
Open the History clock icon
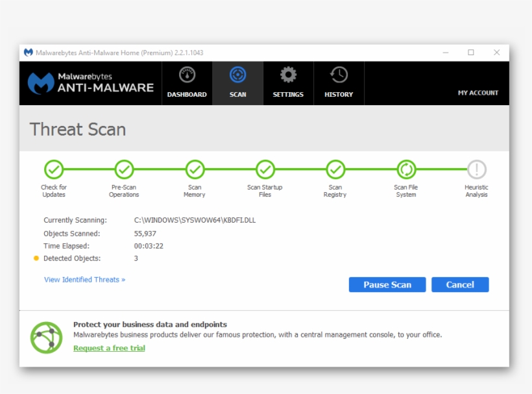[x=339, y=75]
